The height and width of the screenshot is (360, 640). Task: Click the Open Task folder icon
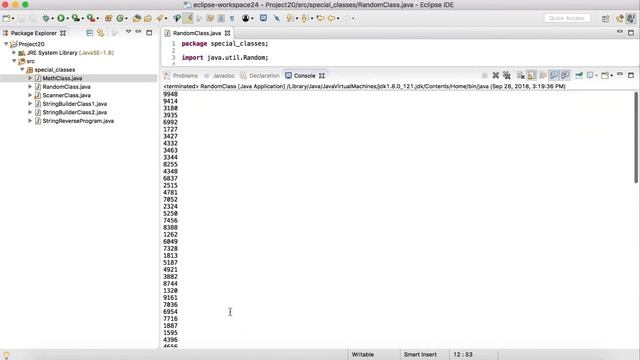(x=148, y=18)
